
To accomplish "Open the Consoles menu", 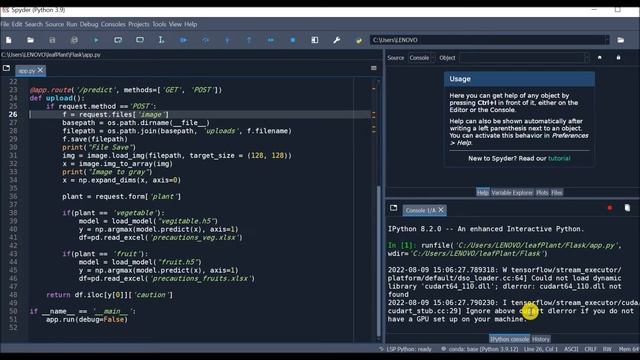I will [113, 24].
